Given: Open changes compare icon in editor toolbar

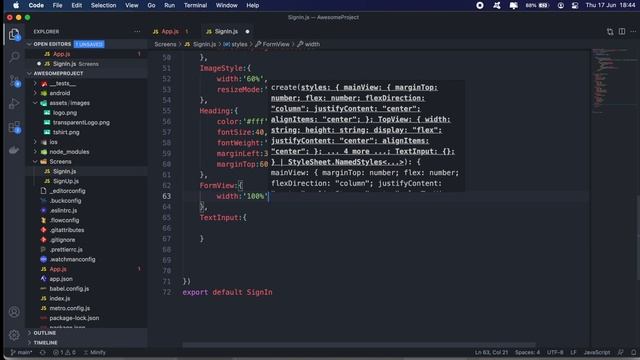Looking at the screenshot, I should pyautogui.click(x=610, y=31).
